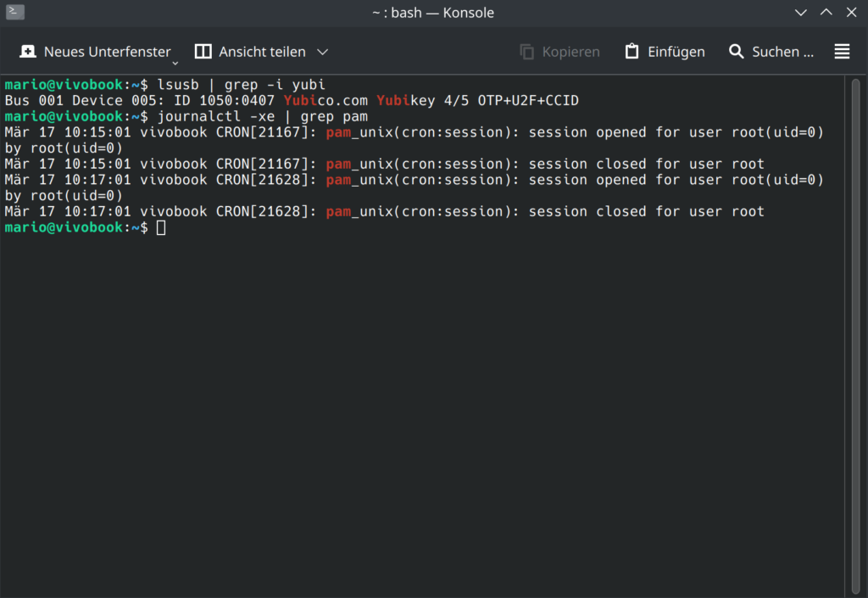The image size is (868, 598).
Task: Click the Kopieren button
Action: click(559, 52)
